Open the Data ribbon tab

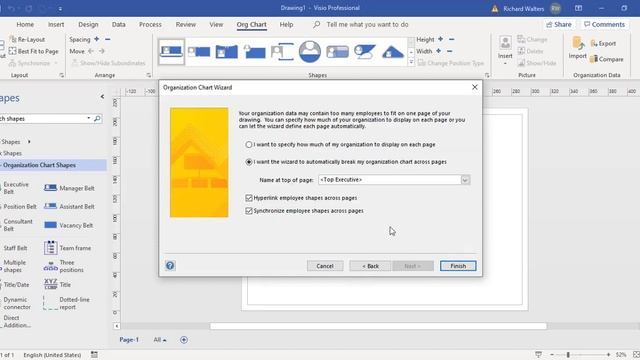119,24
